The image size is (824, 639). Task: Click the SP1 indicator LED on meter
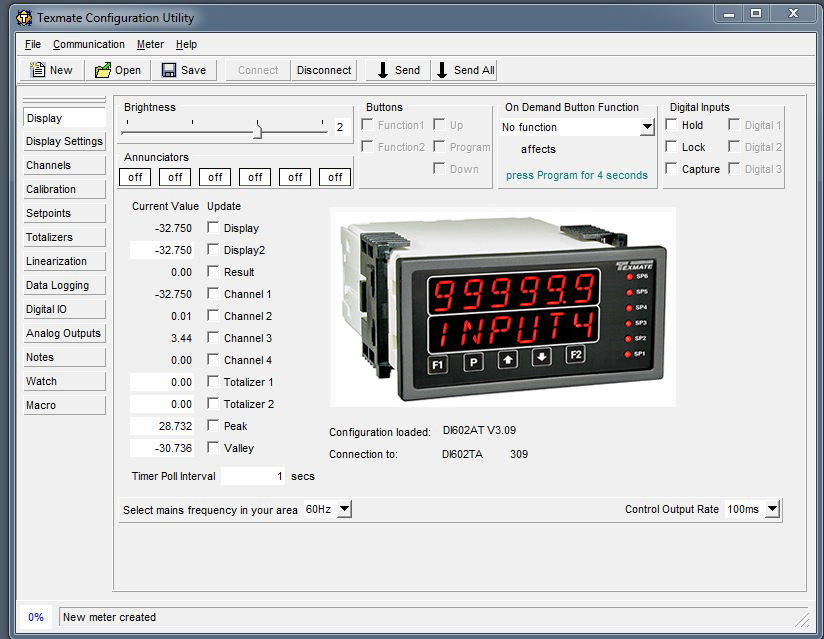click(x=627, y=354)
